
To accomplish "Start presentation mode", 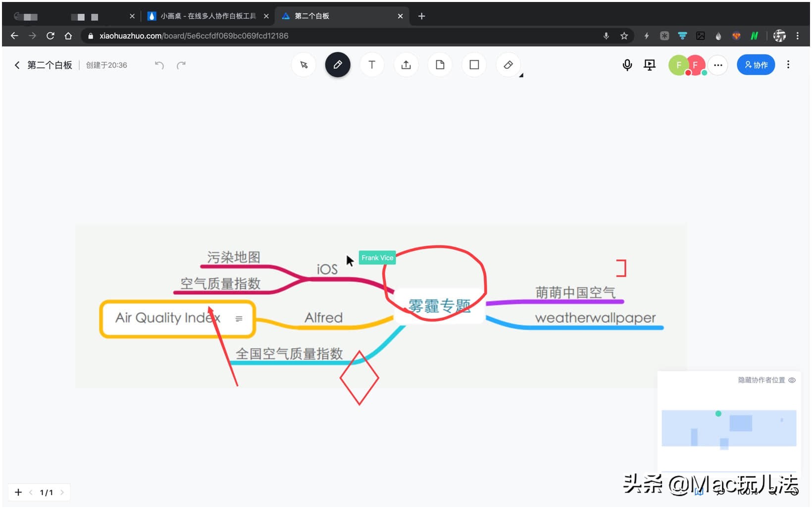I will 650,65.
